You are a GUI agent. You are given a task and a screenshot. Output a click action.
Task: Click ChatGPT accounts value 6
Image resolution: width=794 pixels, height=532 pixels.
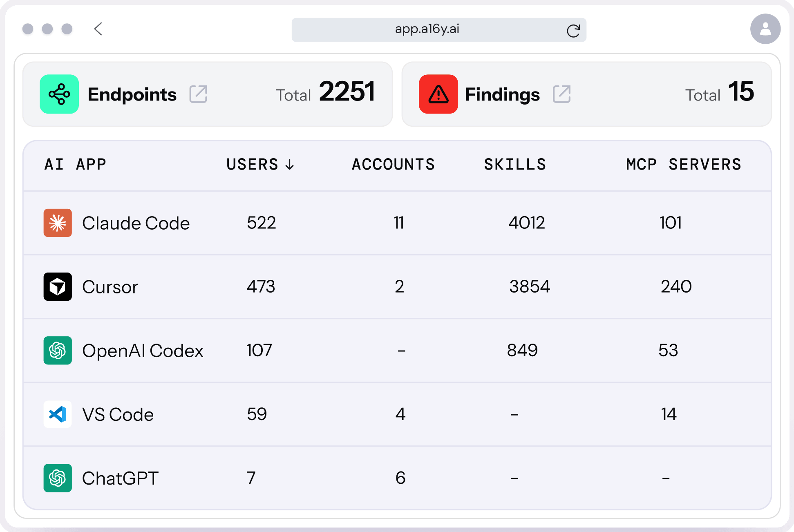400,478
